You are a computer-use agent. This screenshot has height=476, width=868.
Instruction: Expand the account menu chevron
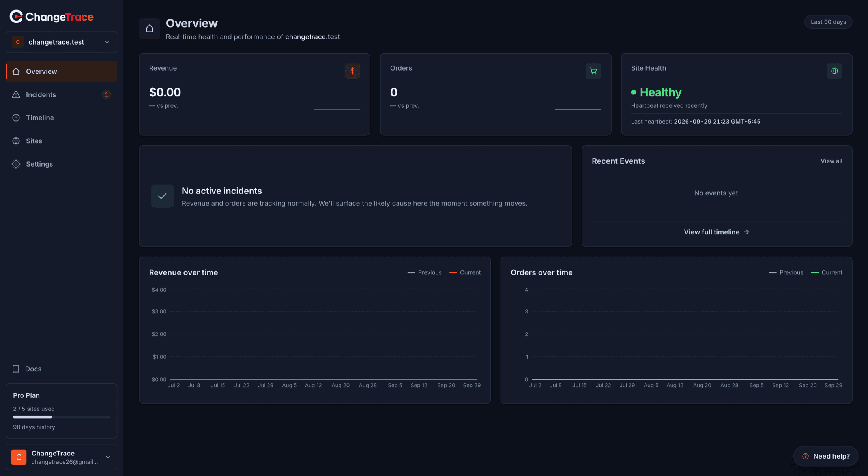108,457
